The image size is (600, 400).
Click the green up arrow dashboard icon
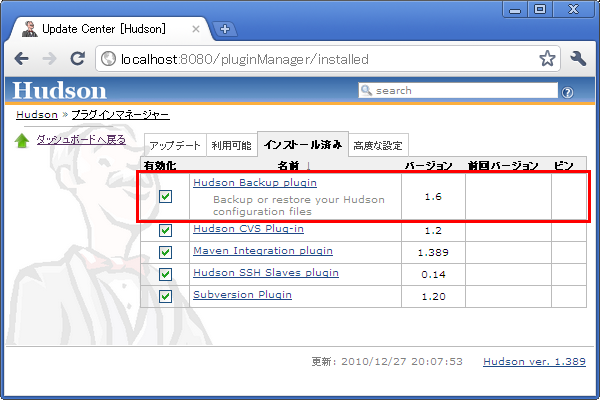pos(22,140)
